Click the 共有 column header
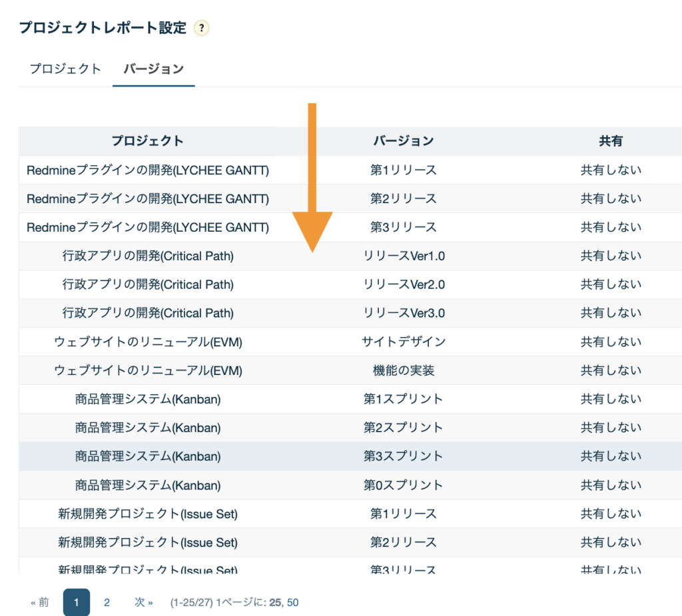This screenshot has height=616, width=682. pos(611,141)
